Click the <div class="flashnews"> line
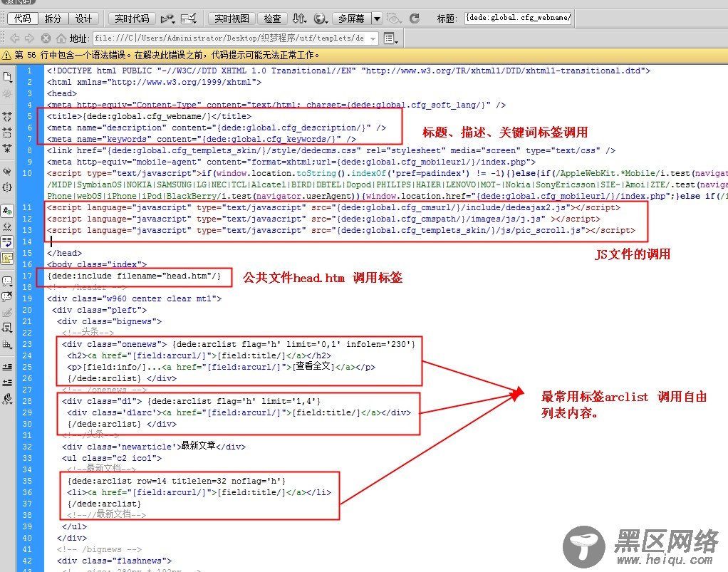This screenshot has height=572, width=728. 114,561
